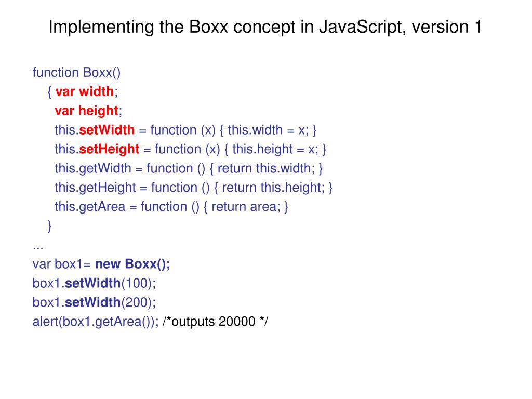Viewport: 532px width, 399px height.
Task: Click the 'this.getArea' function line
Action: pos(171,207)
